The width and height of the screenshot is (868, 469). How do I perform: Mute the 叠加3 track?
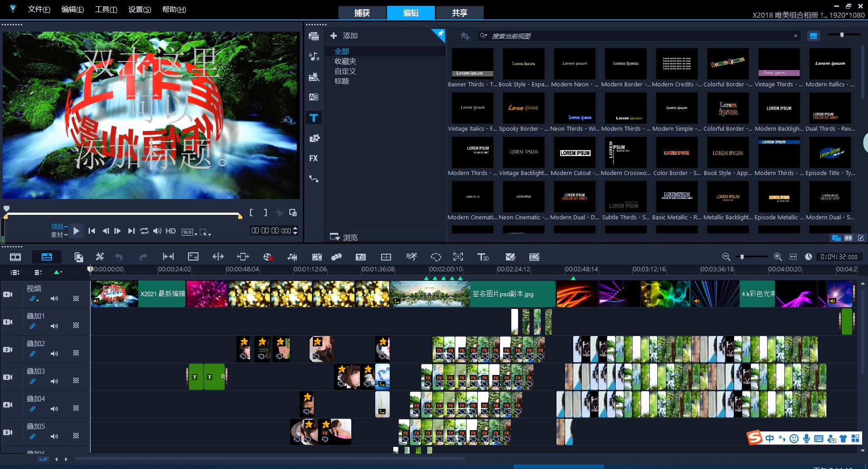tap(54, 381)
